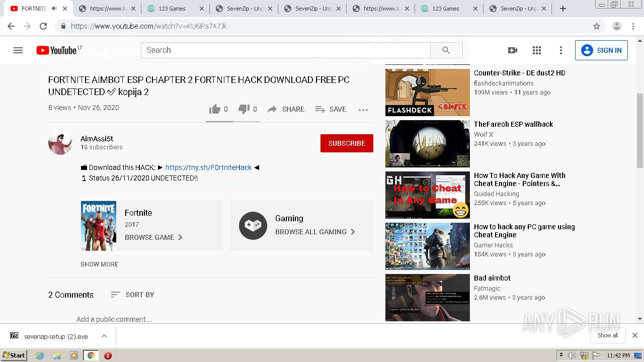
Task: Open the AimAssi5t channel avatar
Action: (60, 143)
